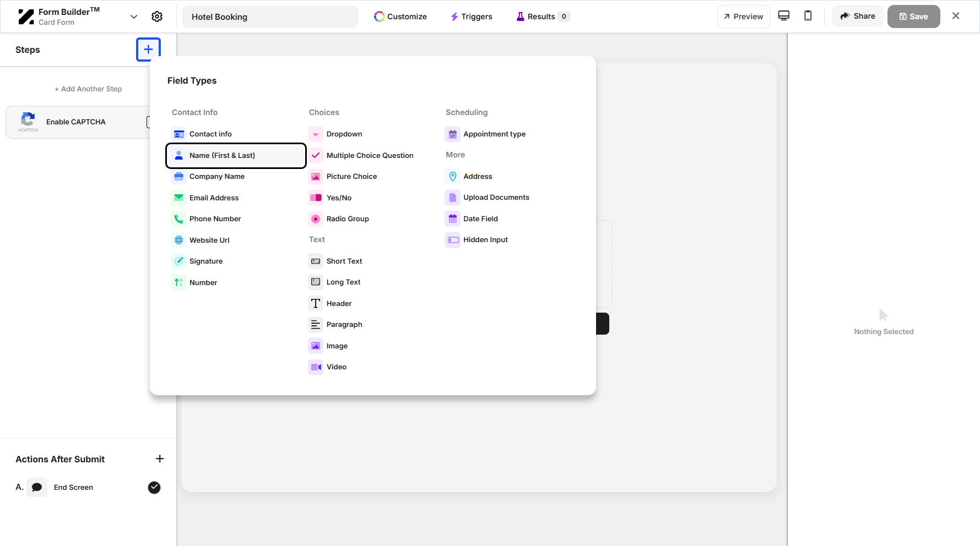980x546 pixels.
Task: Click the Yes/No toggle icon
Action: [316, 198]
